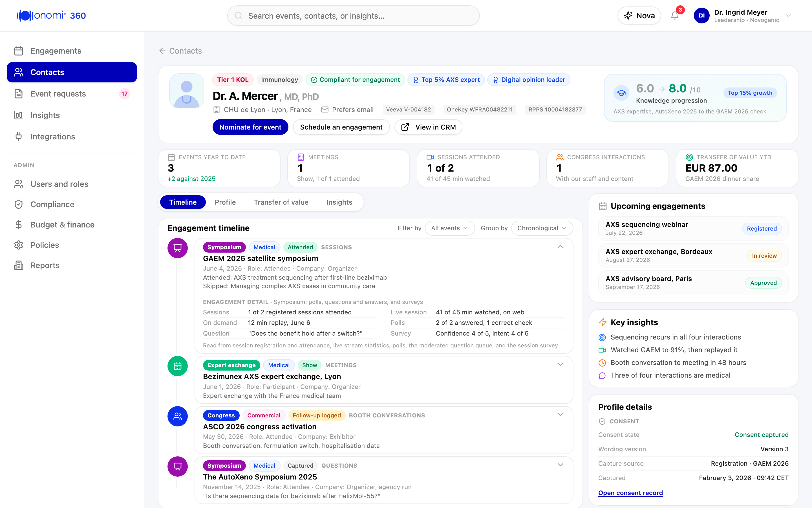
Task: Open the AXS expert exchange, Bordeaux engagement
Action: [693, 256]
